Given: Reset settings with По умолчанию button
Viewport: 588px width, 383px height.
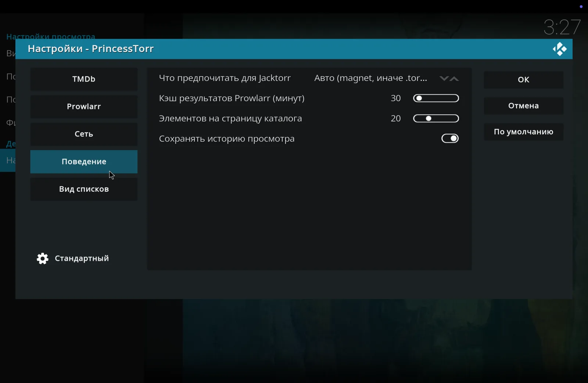Looking at the screenshot, I should coord(523,132).
